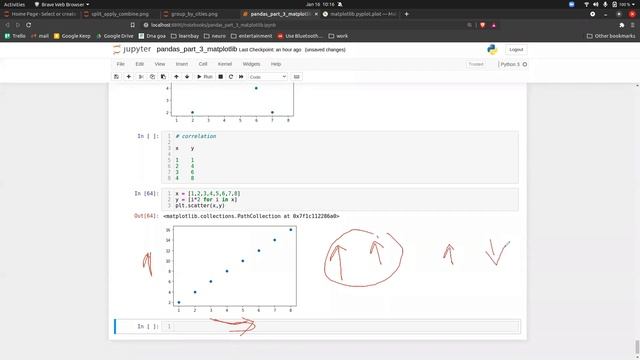Restart the kernel icon
640x360 pixels.
(231, 77)
